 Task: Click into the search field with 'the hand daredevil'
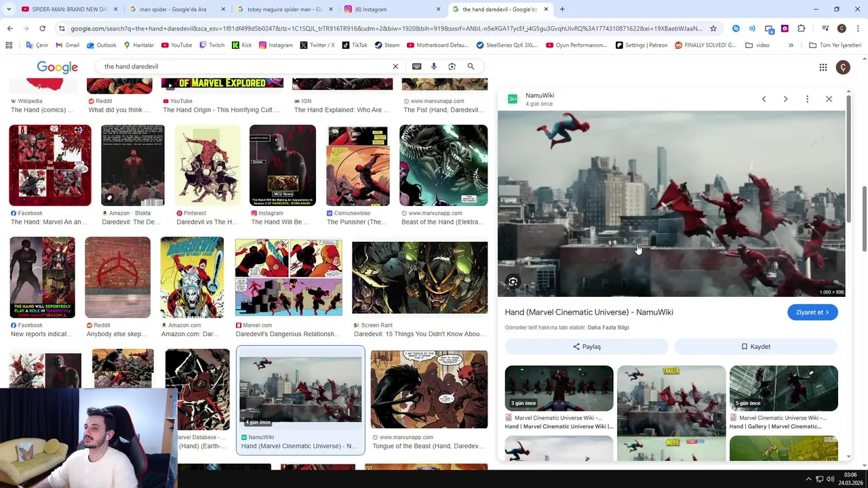tap(244, 66)
